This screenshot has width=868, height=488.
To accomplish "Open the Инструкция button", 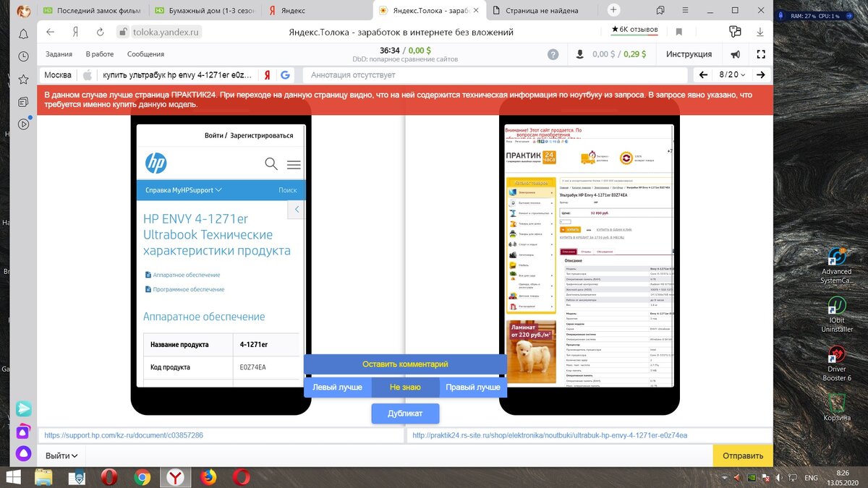I will point(689,54).
